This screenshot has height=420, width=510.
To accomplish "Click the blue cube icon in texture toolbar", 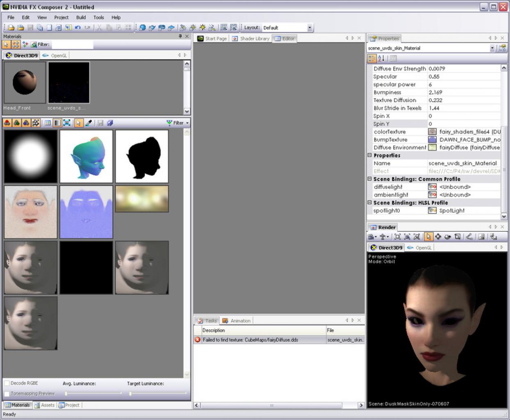I will (x=110, y=123).
